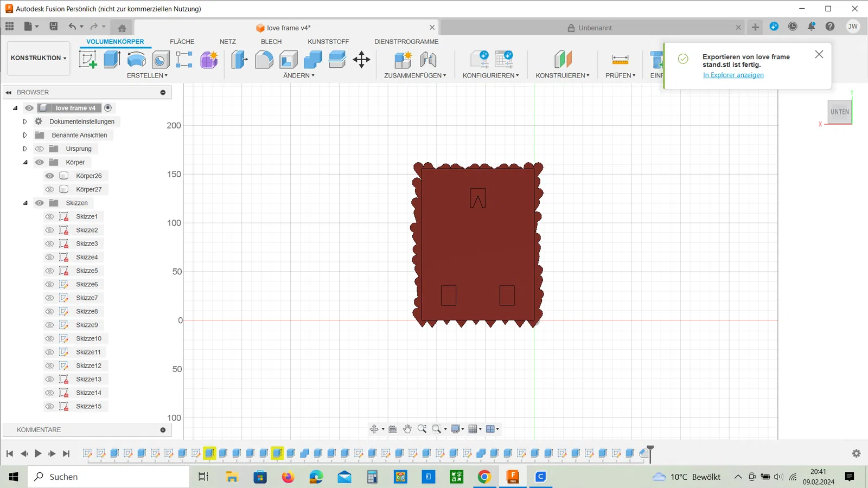Save the document with the disk icon
The height and width of the screenshot is (488, 868).
pyautogui.click(x=53, y=27)
